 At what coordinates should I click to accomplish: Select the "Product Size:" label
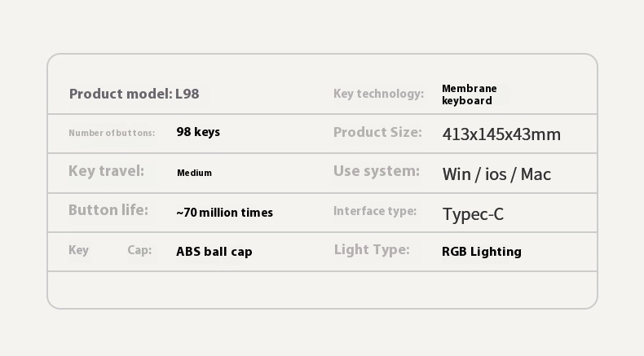(x=377, y=132)
